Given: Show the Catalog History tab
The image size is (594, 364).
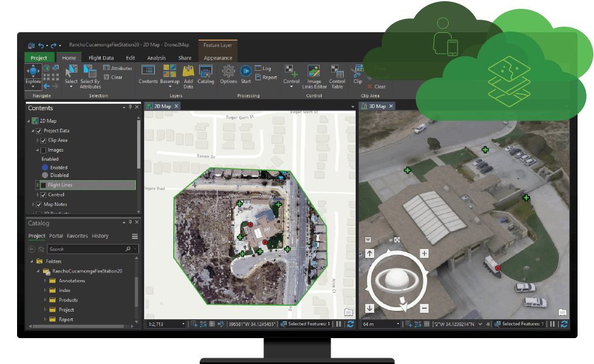Looking at the screenshot, I should (100, 236).
